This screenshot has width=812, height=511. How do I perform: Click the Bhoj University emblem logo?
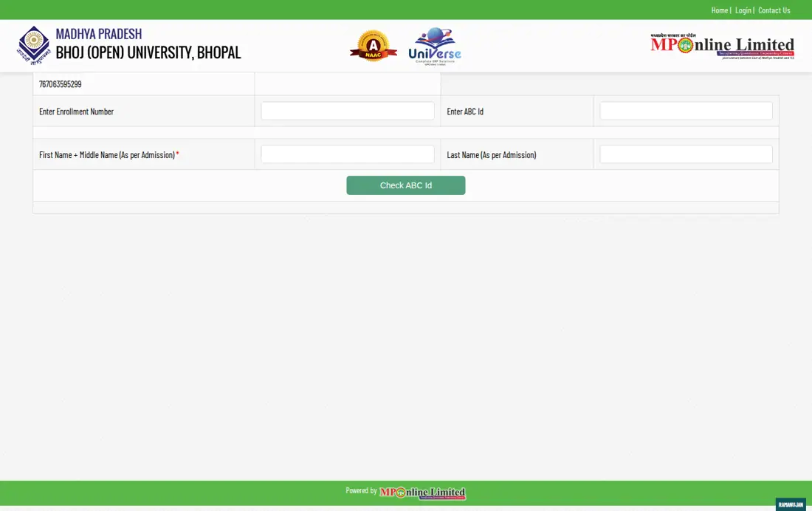(34, 46)
